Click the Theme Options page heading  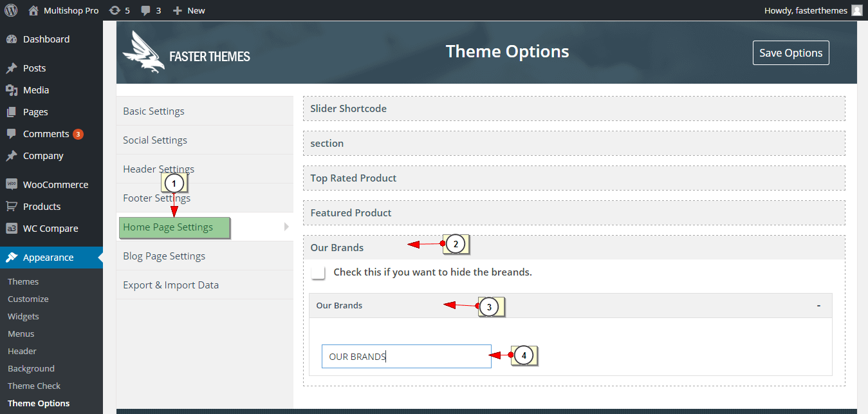coord(508,51)
